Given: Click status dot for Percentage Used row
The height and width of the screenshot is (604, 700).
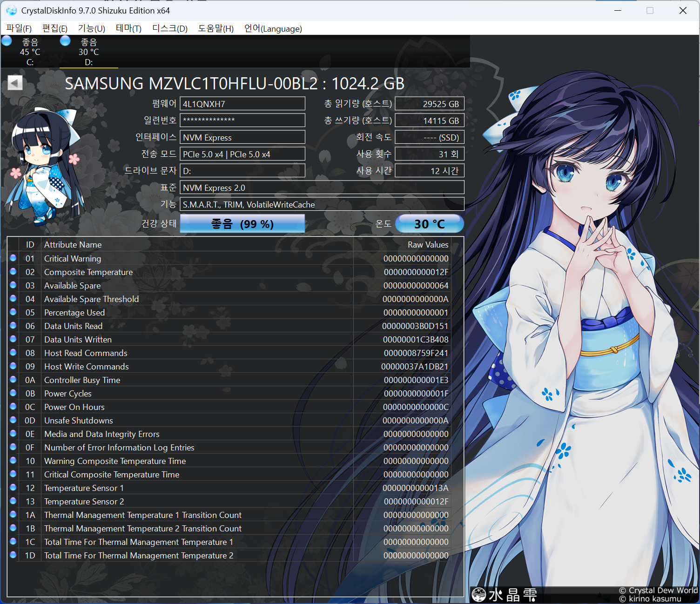Looking at the screenshot, I should [x=13, y=312].
